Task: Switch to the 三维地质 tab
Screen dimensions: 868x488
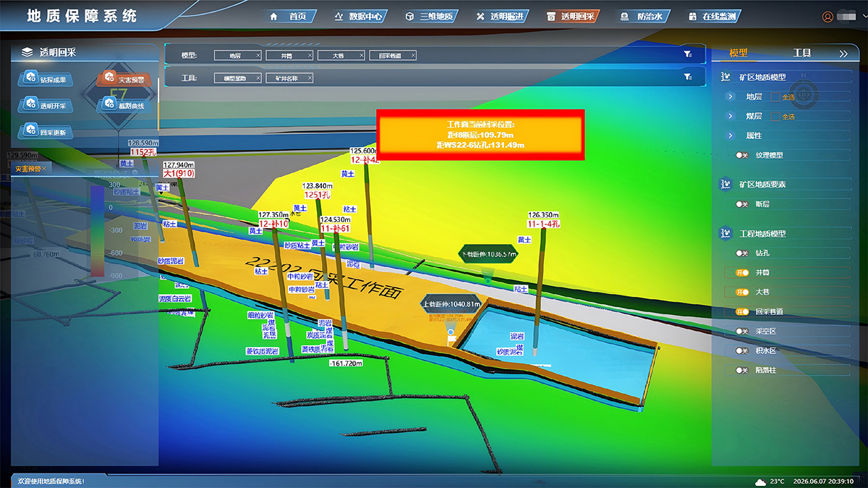Action: (430, 16)
